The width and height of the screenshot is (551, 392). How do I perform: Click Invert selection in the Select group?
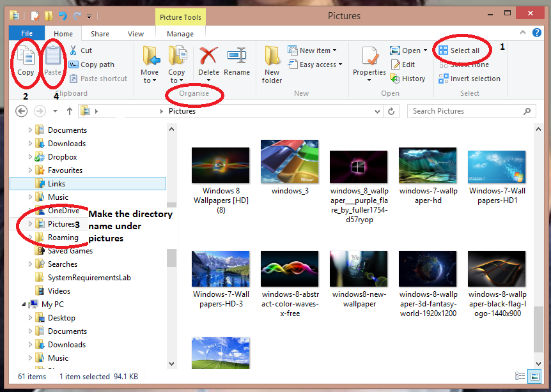(470, 79)
